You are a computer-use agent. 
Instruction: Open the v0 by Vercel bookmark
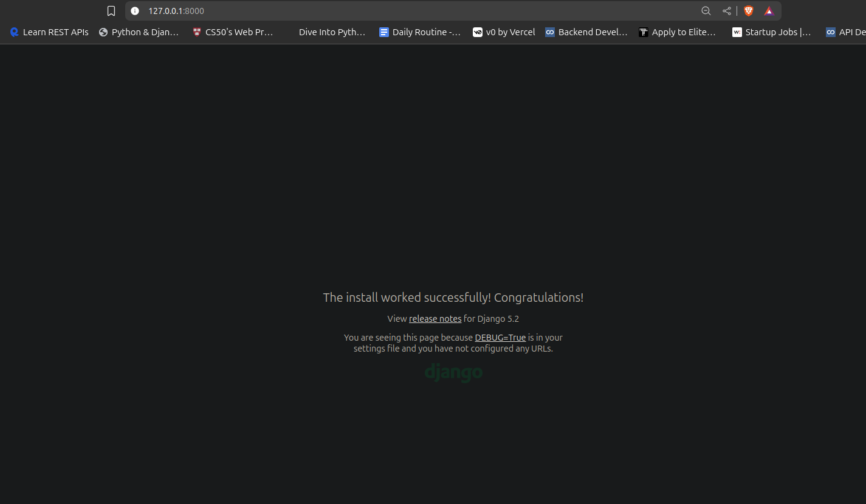pos(504,32)
